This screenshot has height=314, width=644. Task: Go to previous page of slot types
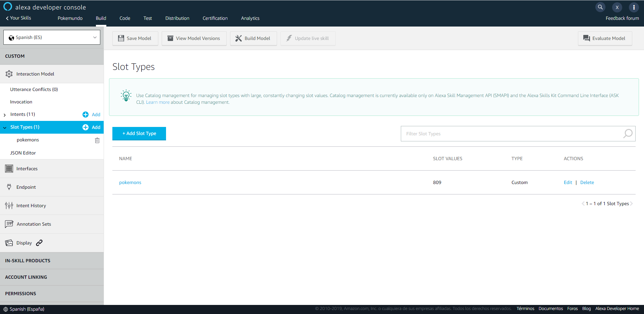[583, 204]
